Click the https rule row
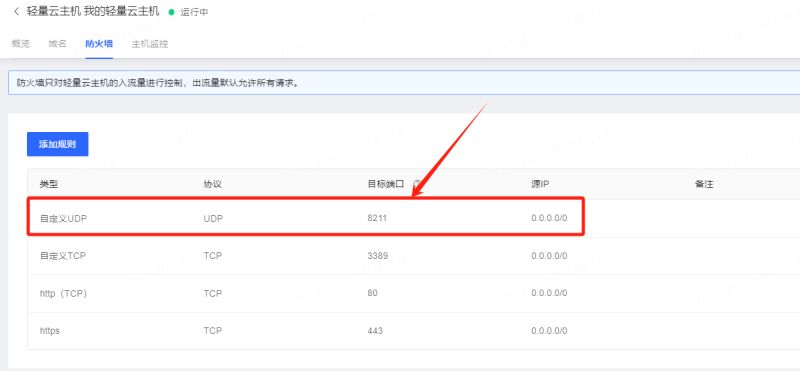The height and width of the screenshot is (371, 800). [413, 331]
